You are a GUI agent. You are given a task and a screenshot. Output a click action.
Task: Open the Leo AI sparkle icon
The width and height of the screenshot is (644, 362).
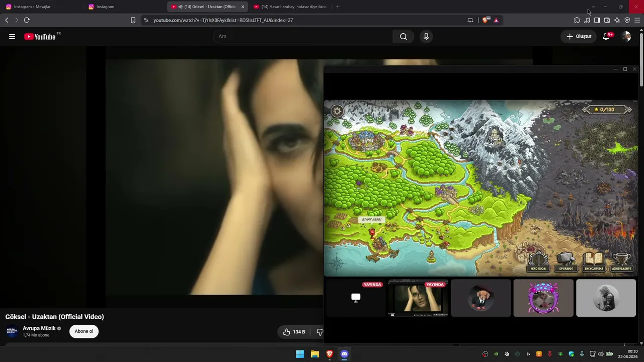[x=617, y=20]
